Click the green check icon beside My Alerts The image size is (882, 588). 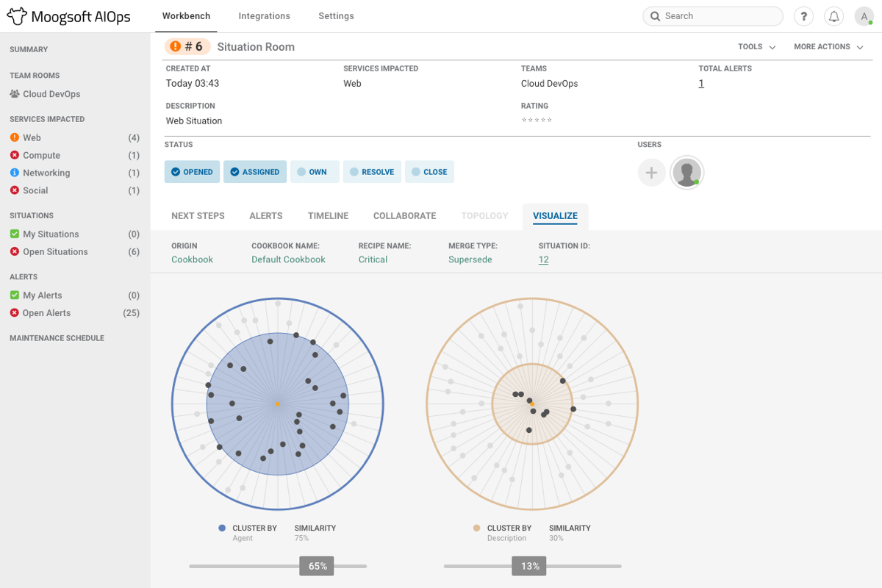click(15, 295)
